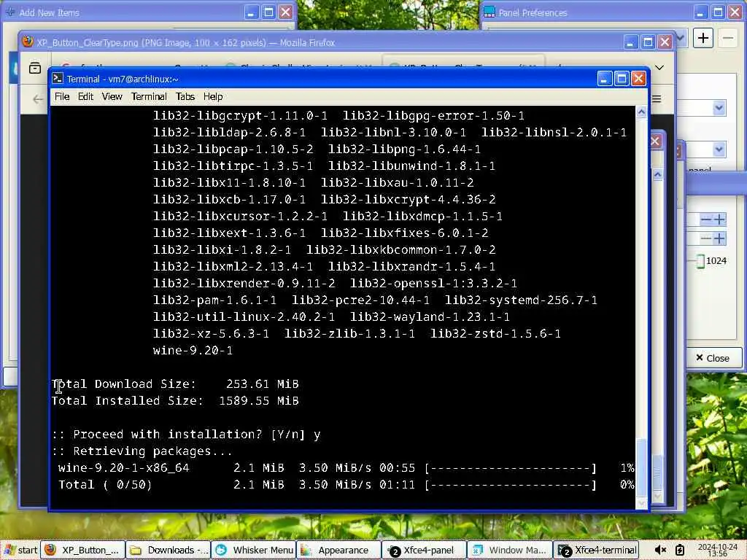Screen dimensions: 747x560
Task: Maximize the Terminal window
Action: coord(622,79)
